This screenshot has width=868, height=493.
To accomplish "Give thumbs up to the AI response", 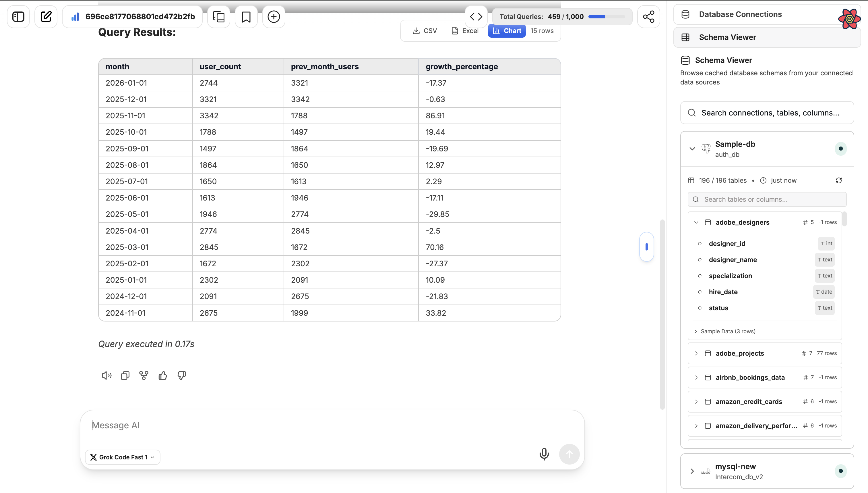I will pos(163,375).
